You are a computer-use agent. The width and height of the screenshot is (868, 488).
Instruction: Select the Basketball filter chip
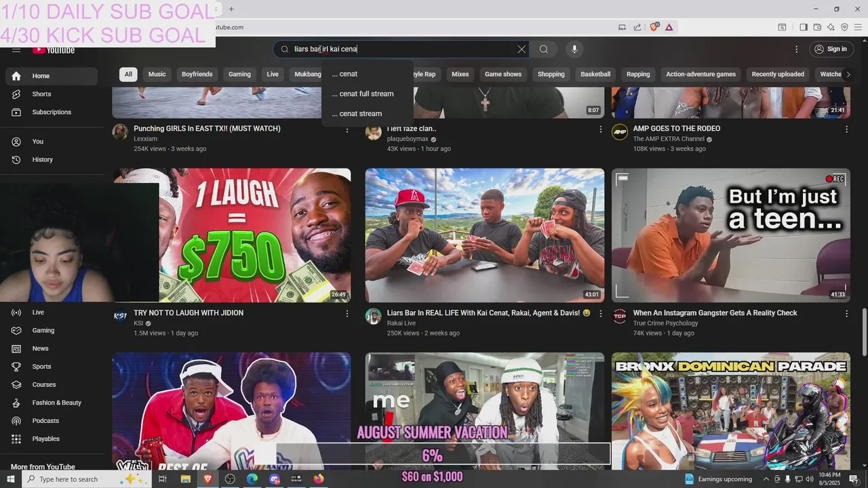pos(595,75)
